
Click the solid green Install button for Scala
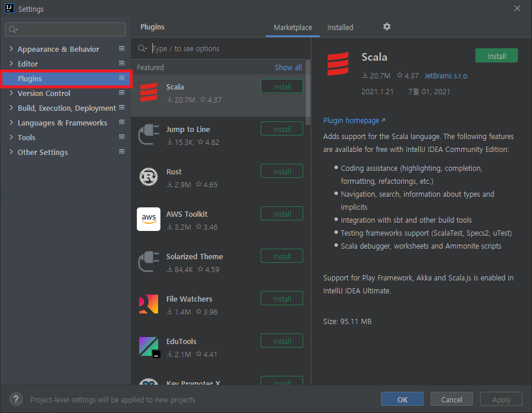tap(497, 56)
